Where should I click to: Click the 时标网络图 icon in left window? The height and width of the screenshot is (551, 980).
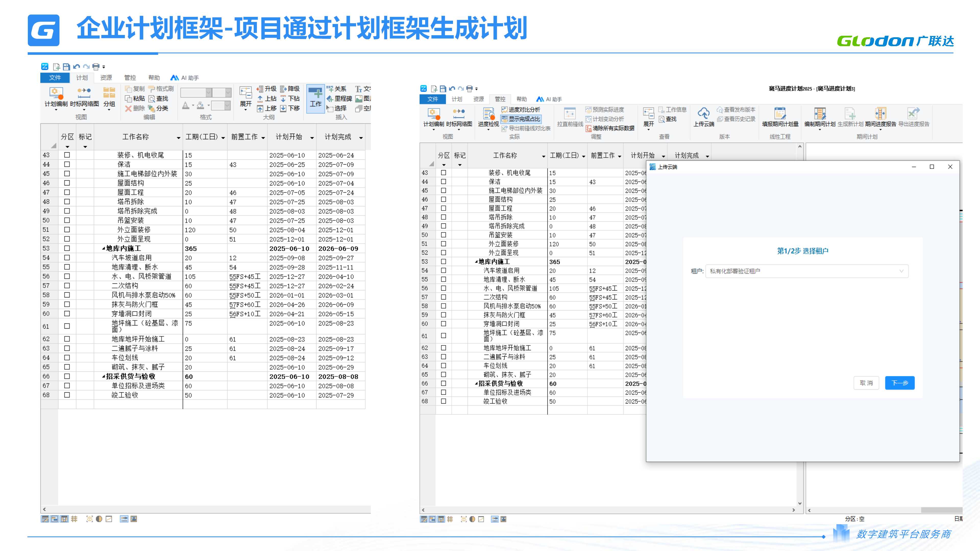tap(84, 92)
